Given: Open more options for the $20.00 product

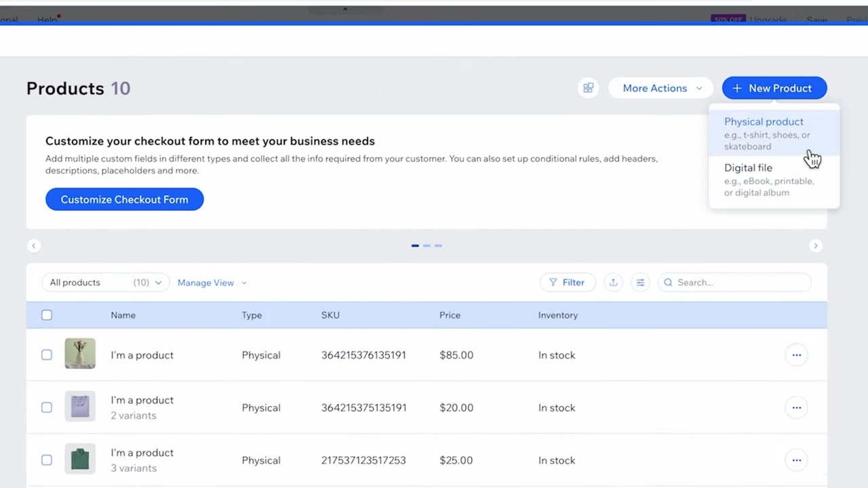Looking at the screenshot, I should 797,407.
